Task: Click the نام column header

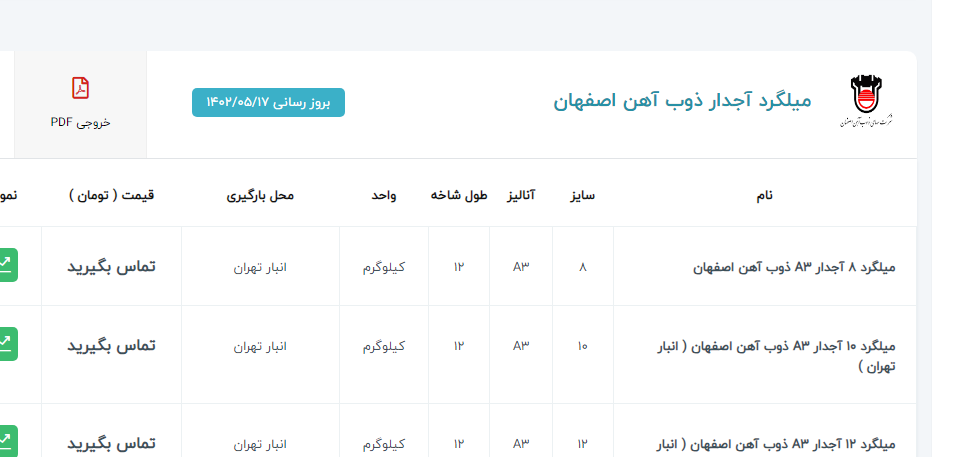Action: tap(764, 195)
